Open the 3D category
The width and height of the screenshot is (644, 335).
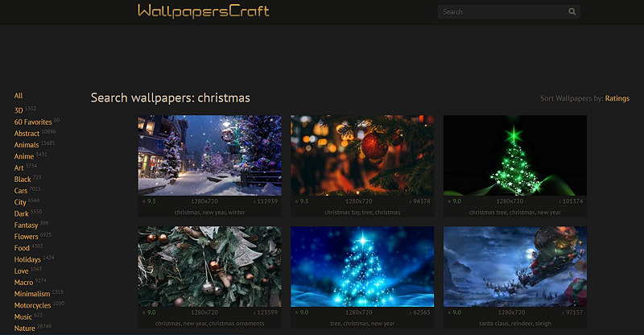click(x=19, y=110)
